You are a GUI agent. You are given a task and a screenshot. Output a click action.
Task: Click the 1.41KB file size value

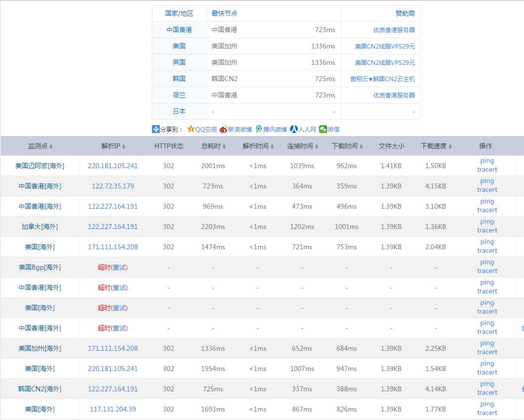(391, 166)
